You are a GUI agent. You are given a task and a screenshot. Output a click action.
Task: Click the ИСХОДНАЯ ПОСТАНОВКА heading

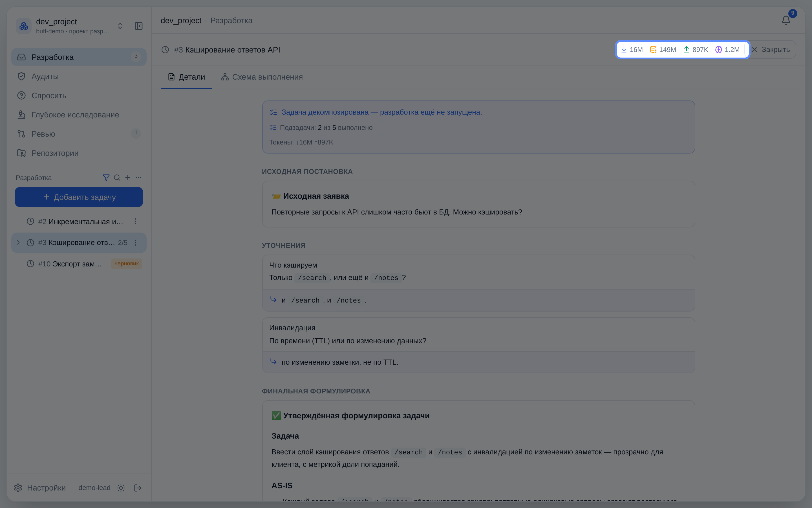(x=307, y=172)
